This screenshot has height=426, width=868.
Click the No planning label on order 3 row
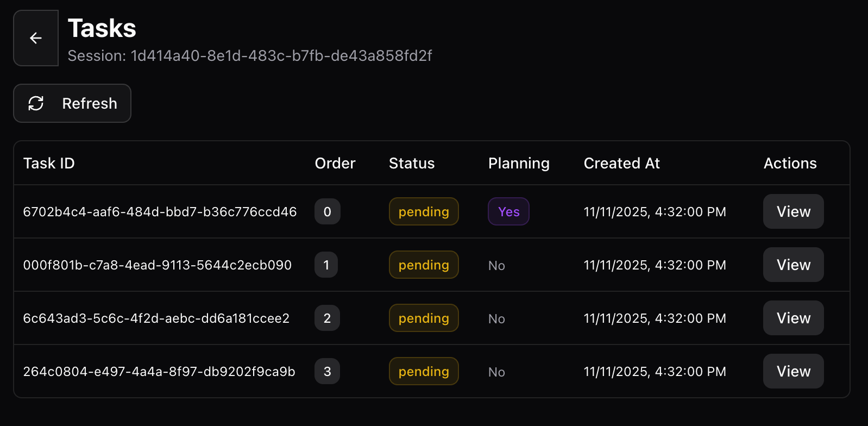coord(496,372)
